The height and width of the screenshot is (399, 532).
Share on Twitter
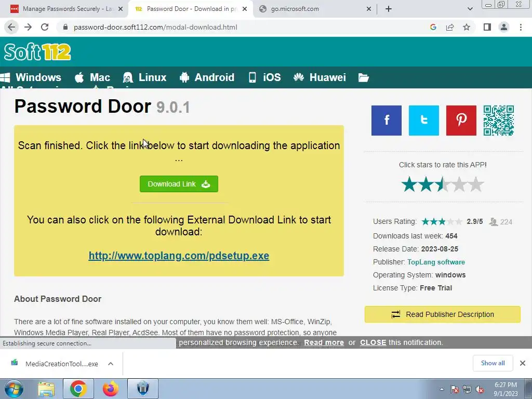pyautogui.click(x=424, y=121)
